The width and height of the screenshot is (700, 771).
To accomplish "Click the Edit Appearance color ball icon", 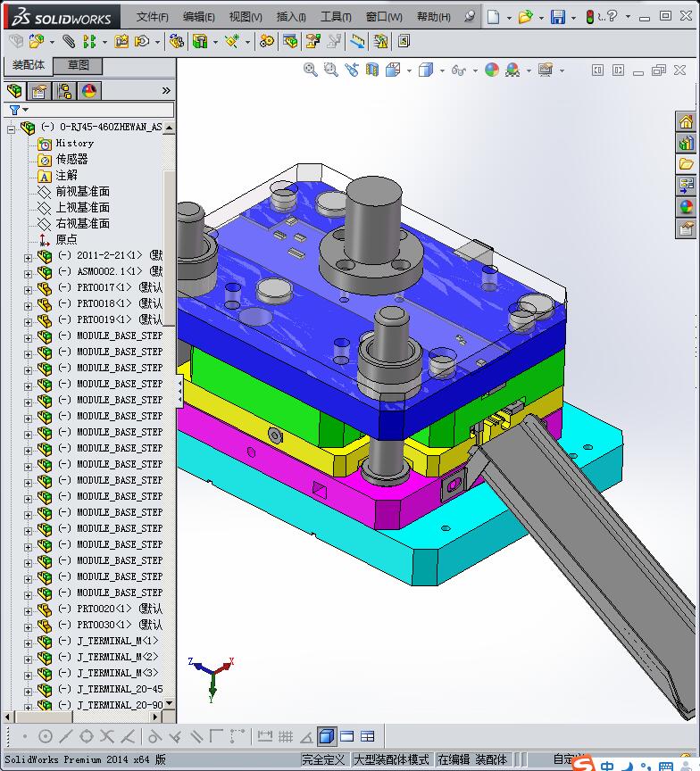I will click(491, 70).
